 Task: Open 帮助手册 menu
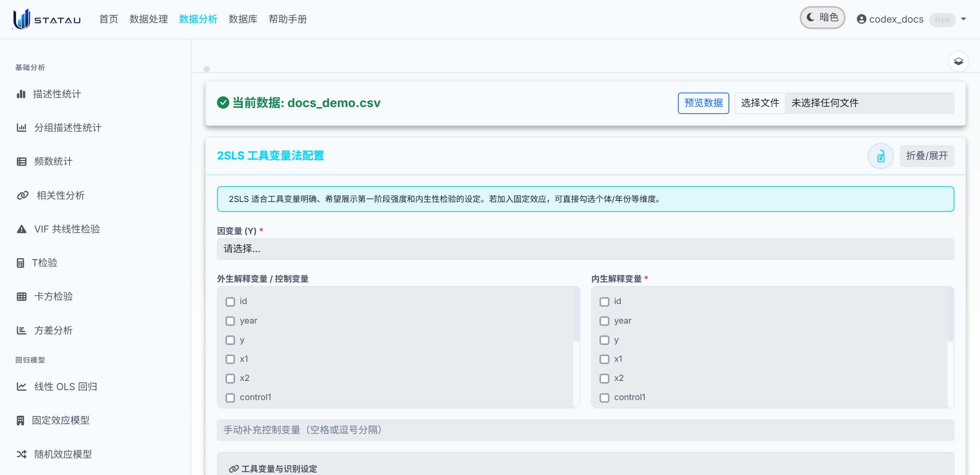tap(288, 19)
